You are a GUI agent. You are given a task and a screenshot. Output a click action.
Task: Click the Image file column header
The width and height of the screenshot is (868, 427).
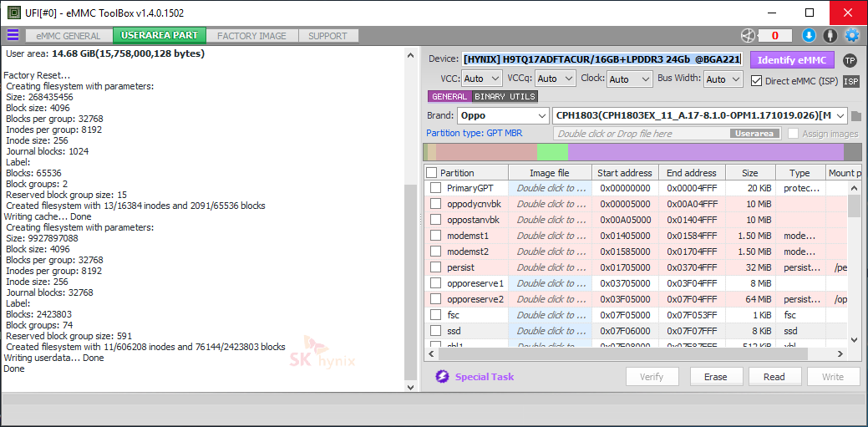550,173
